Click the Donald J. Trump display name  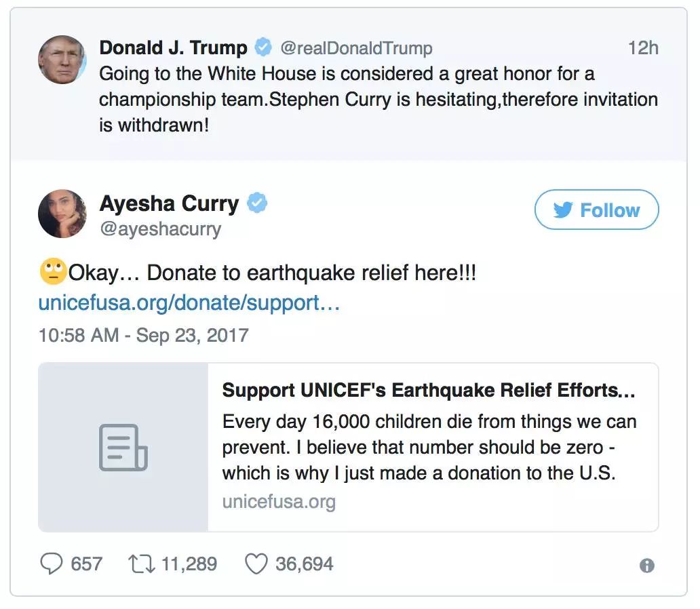pyautogui.click(x=173, y=47)
